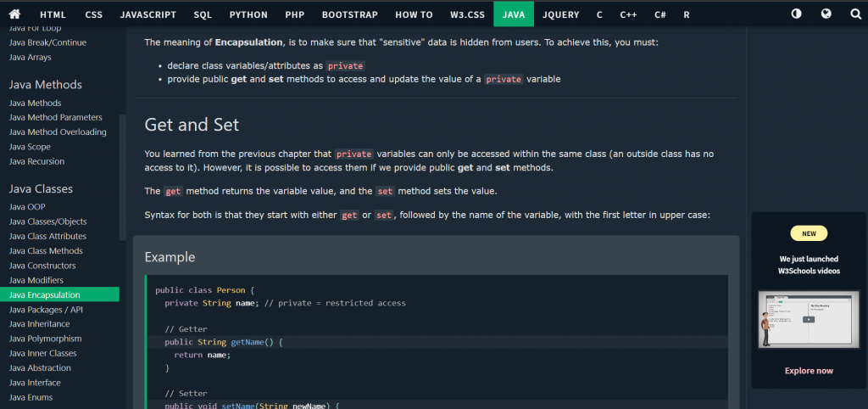The height and width of the screenshot is (409, 868).
Task: Open the C++ tutorial tab
Action: (x=628, y=15)
